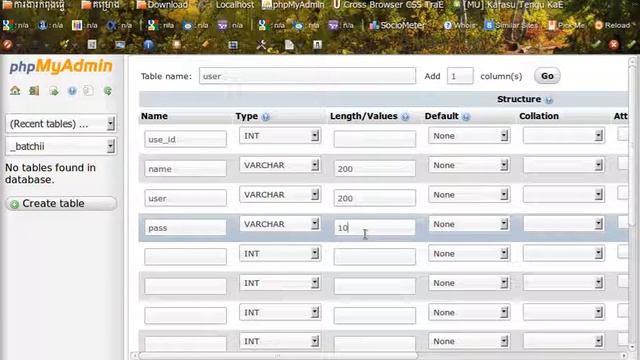Click help icon beside Structure heading
Viewport: 640px width, 360px height.
(x=549, y=100)
